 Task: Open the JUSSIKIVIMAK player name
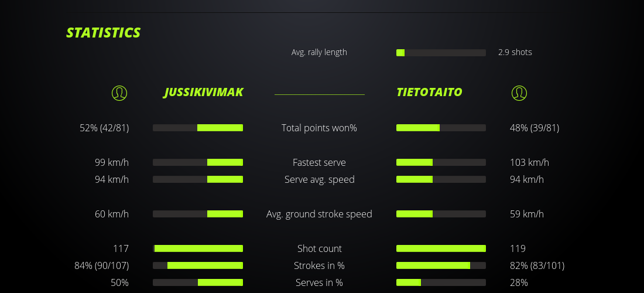pyautogui.click(x=203, y=92)
